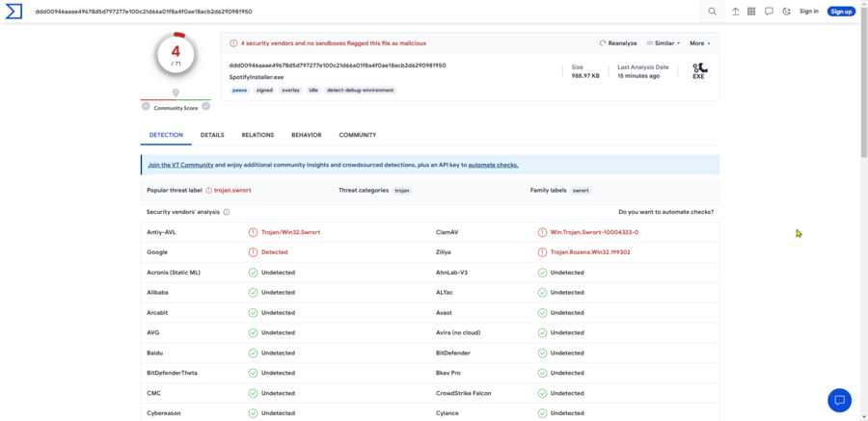The image size is (868, 421).
Task: Click Trojan/Win32.Swrort result text
Action: (x=290, y=232)
